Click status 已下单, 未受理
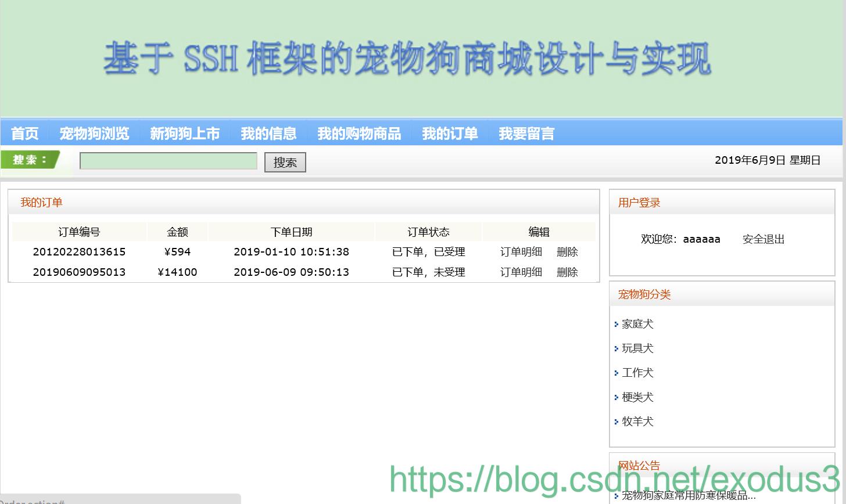This screenshot has width=846, height=504. [429, 272]
